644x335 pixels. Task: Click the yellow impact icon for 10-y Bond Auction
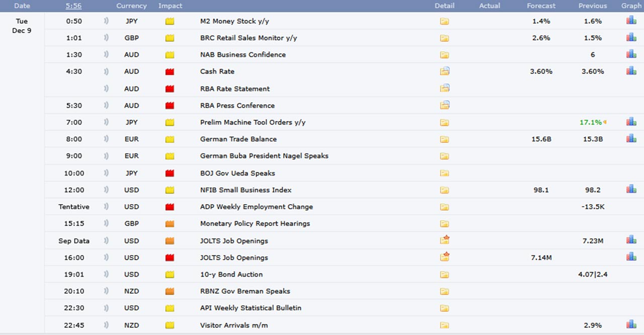tap(170, 275)
